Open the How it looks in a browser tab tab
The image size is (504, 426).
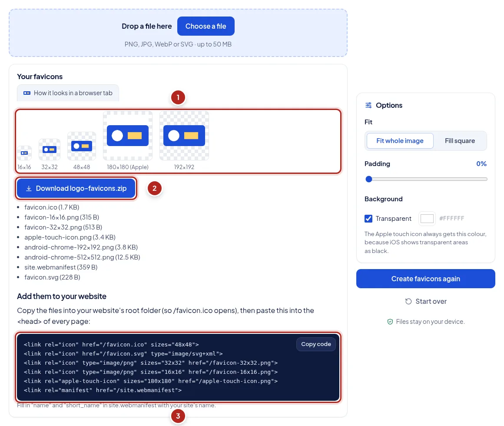point(68,93)
